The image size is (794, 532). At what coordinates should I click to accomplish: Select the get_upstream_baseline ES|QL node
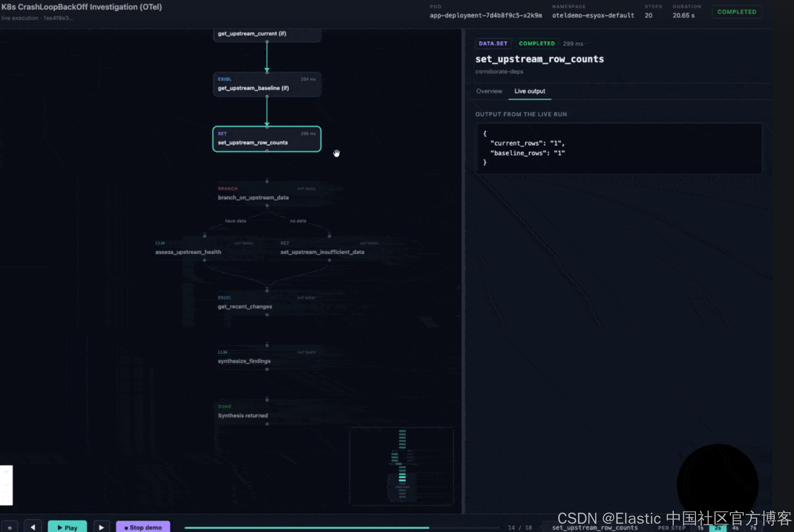click(267, 84)
